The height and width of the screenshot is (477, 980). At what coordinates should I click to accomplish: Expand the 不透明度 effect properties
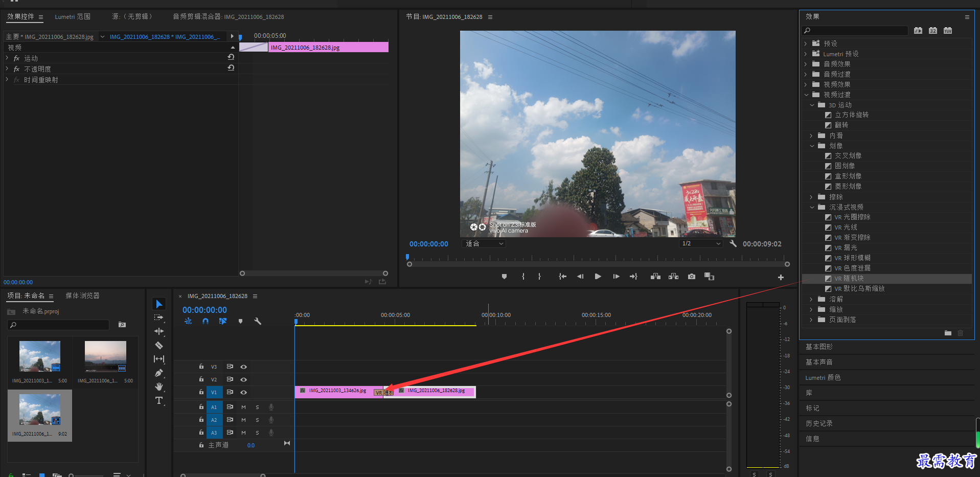click(7, 69)
